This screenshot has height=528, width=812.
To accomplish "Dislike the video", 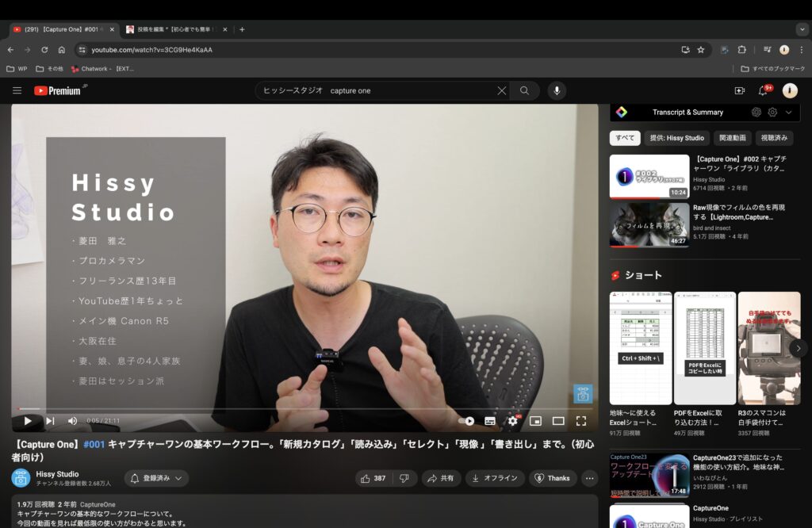I will tap(404, 478).
